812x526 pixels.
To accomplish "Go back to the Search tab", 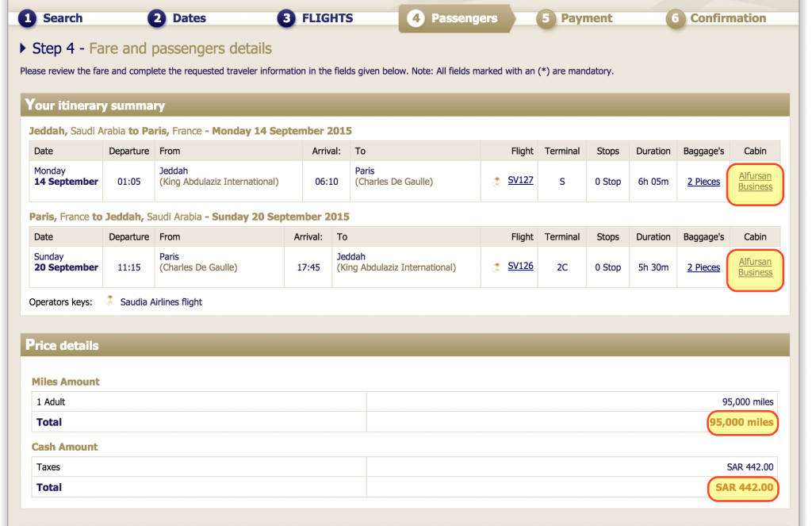I will [x=62, y=18].
